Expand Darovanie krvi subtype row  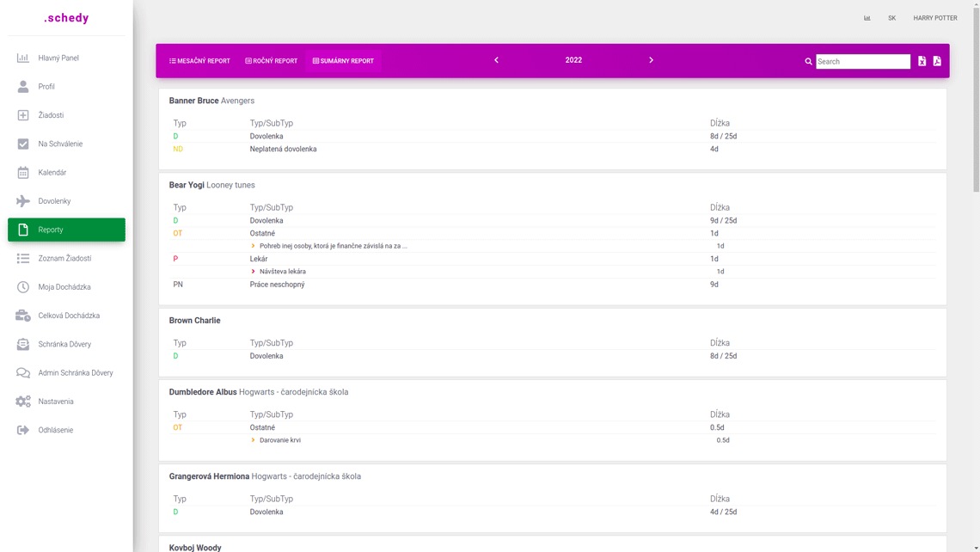(x=253, y=440)
